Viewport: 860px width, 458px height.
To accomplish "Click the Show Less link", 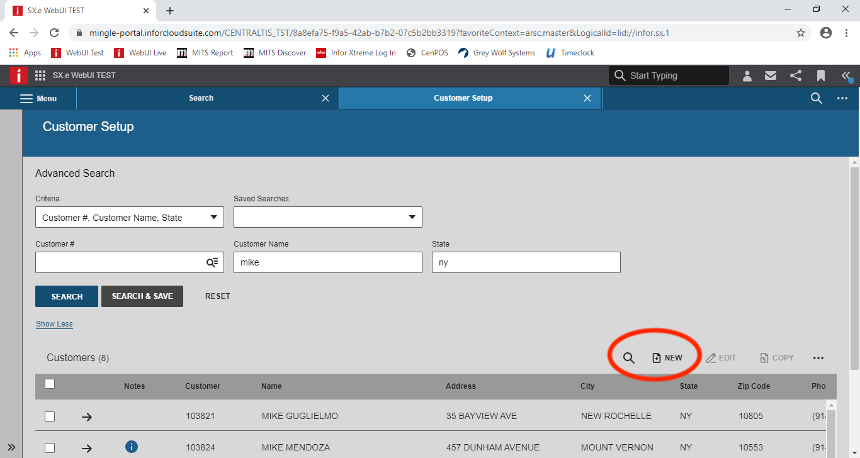I will [x=54, y=324].
